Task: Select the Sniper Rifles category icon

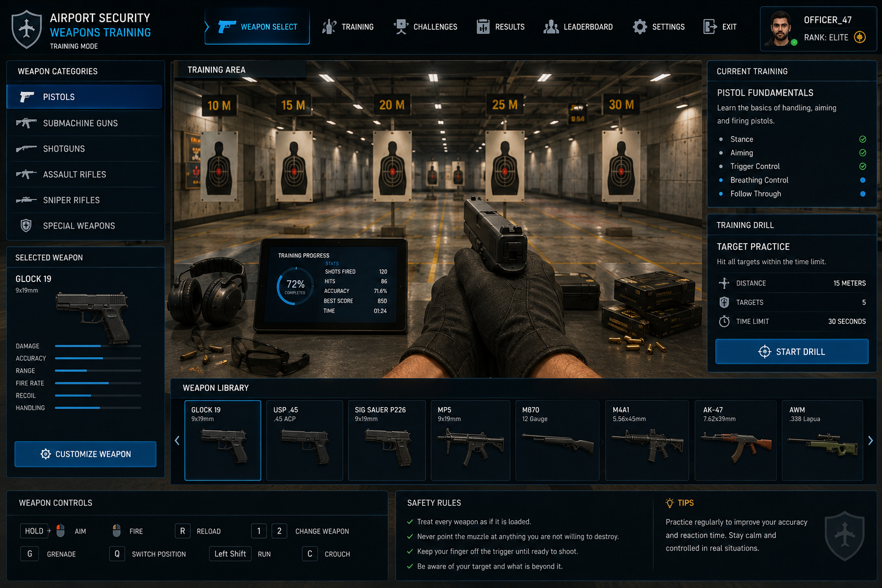Action: pos(26,200)
